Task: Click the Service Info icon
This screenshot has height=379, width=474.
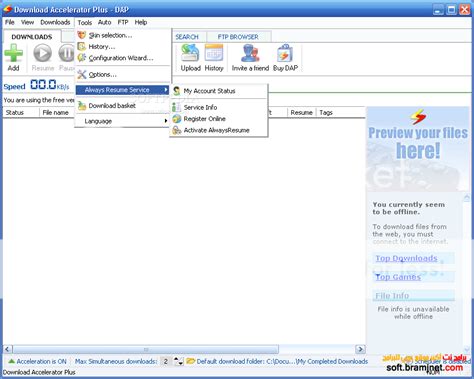Action: tap(176, 107)
